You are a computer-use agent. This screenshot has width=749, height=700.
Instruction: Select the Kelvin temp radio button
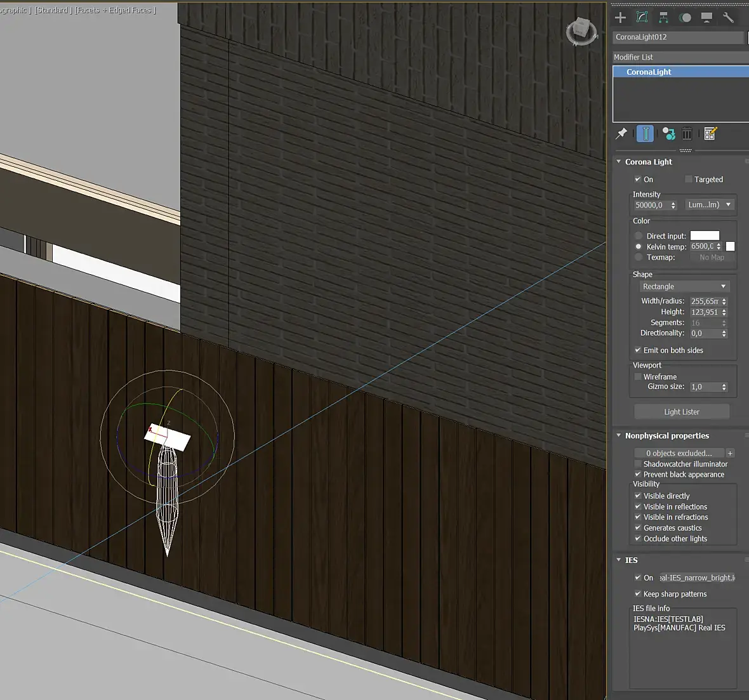point(638,246)
